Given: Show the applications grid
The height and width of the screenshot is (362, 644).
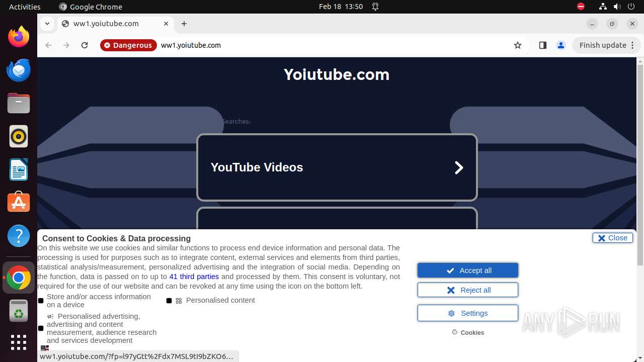Looking at the screenshot, I should point(19,342).
